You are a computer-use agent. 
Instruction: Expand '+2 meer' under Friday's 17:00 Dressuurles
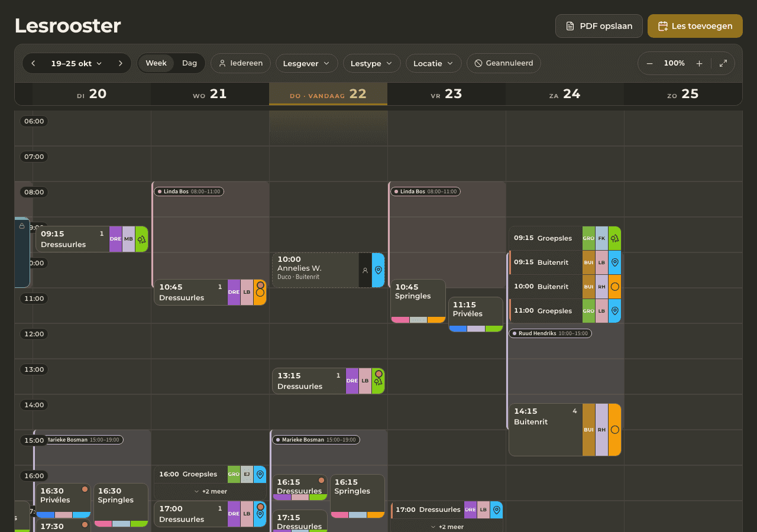447,527
